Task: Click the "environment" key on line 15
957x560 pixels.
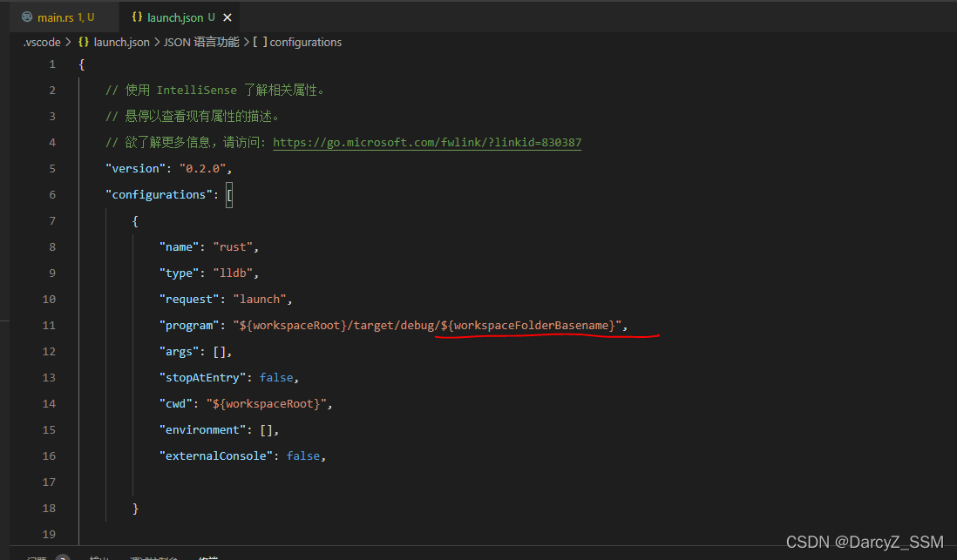Action: coord(202,430)
